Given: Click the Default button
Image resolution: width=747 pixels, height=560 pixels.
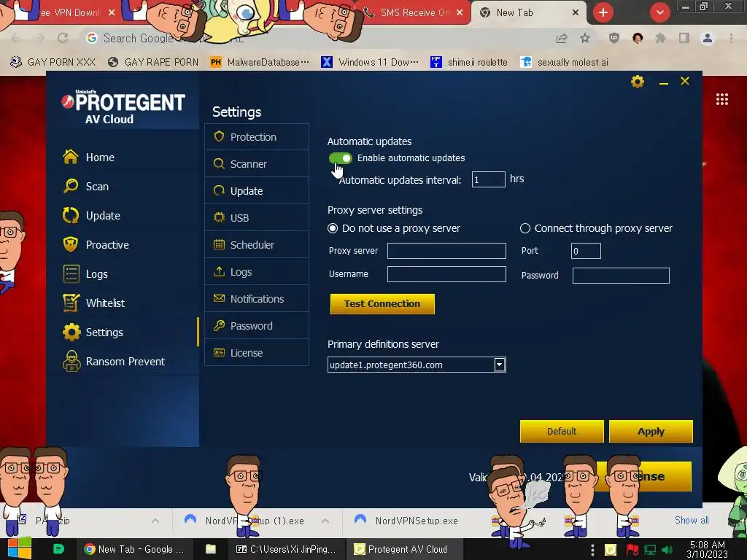Looking at the screenshot, I should pos(562,432).
